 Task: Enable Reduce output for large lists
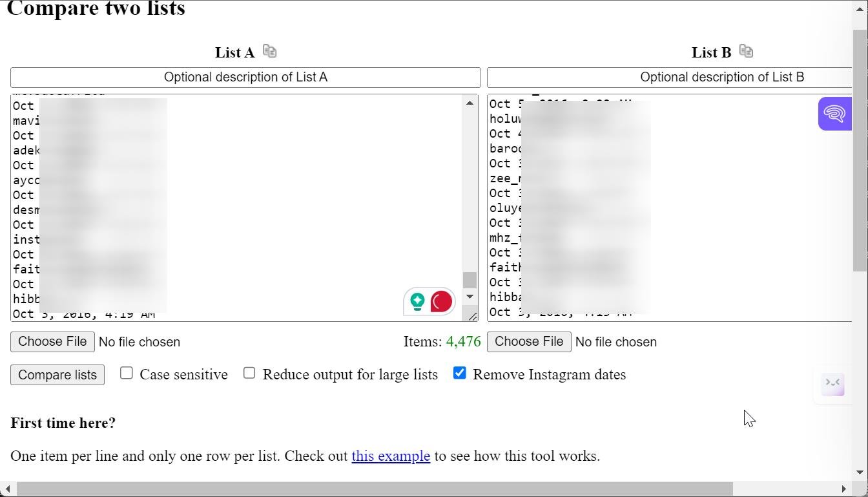(249, 373)
